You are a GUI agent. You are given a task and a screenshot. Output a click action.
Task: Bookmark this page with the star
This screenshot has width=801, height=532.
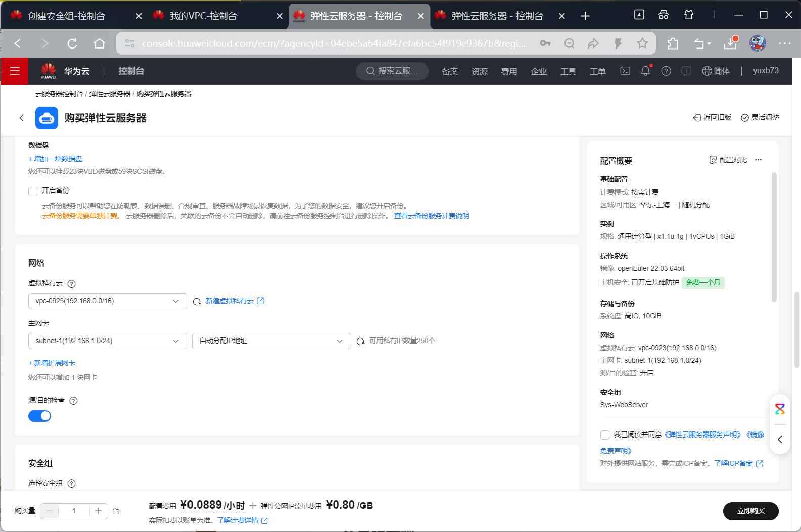click(x=642, y=43)
